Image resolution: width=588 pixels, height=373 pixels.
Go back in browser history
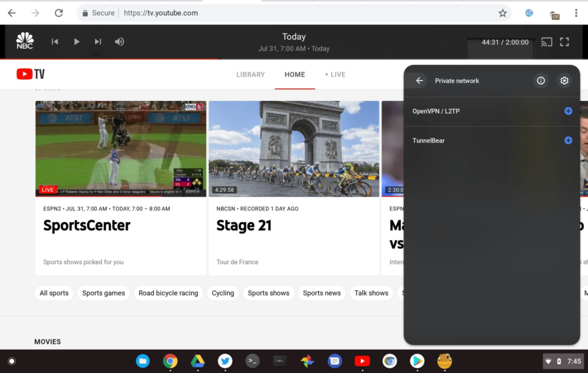12,13
